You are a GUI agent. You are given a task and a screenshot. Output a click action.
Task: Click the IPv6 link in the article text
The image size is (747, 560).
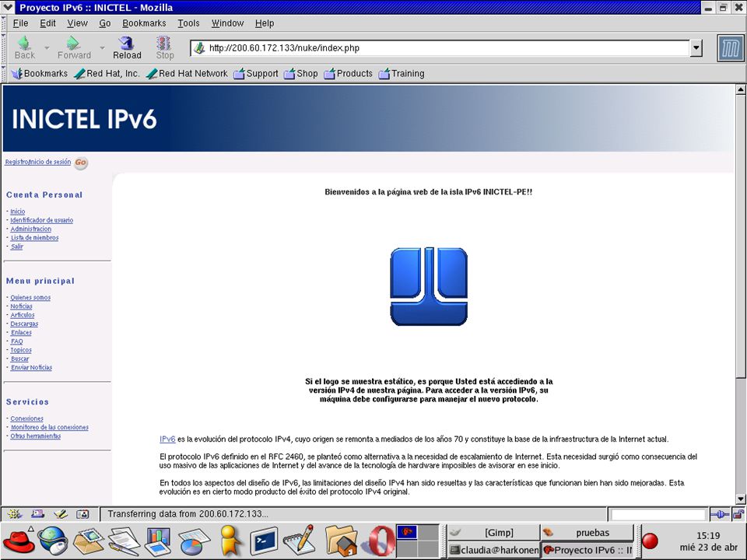[x=167, y=439]
